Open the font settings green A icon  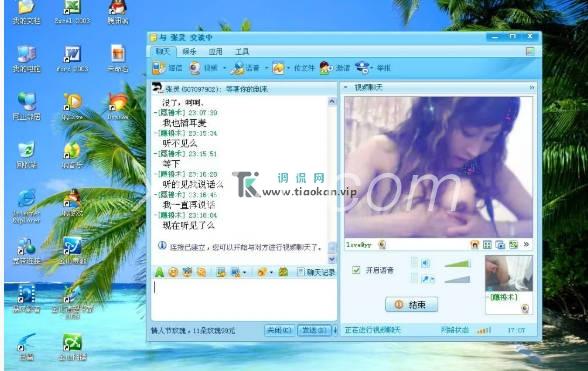click(x=159, y=272)
